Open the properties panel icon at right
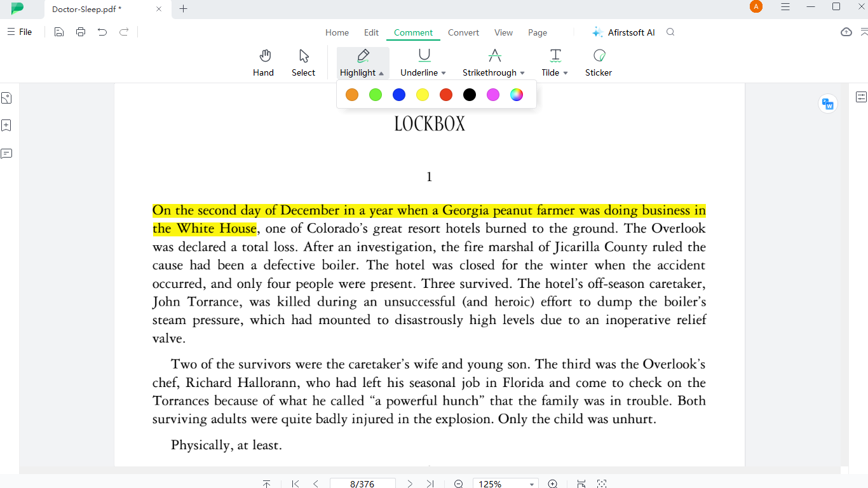Screen dimensions: 868x488 click(x=861, y=97)
